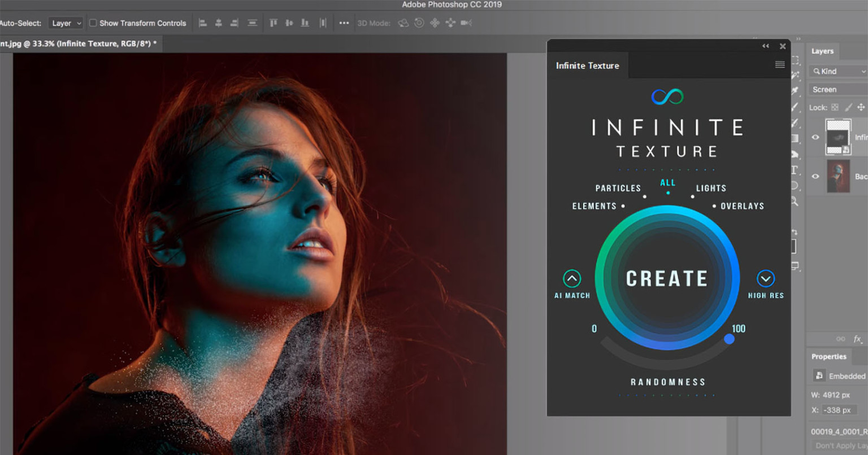Click the Align horizontal centers icon
The image size is (868, 455).
click(x=218, y=23)
